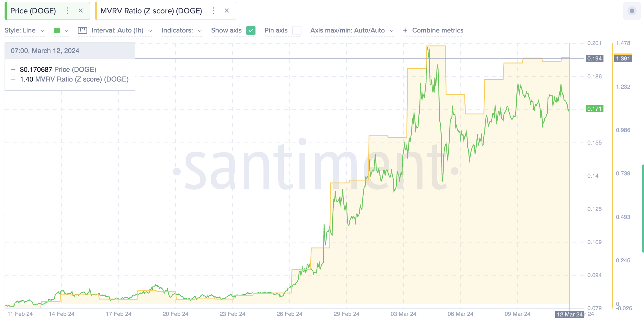Open the Style: Line dropdown

pos(25,31)
